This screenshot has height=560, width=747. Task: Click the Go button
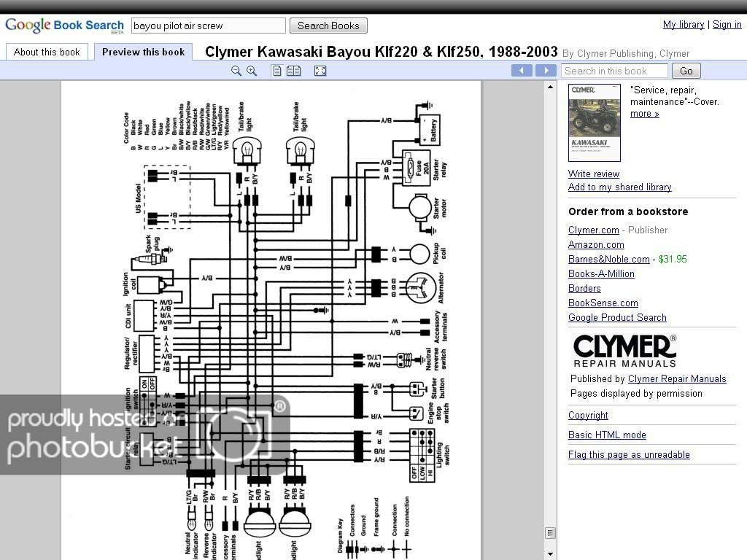coord(686,71)
